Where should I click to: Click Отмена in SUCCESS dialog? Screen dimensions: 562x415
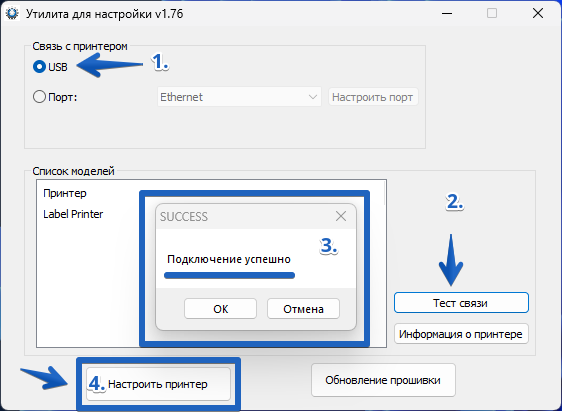pyautogui.click(x=303, y=309)
